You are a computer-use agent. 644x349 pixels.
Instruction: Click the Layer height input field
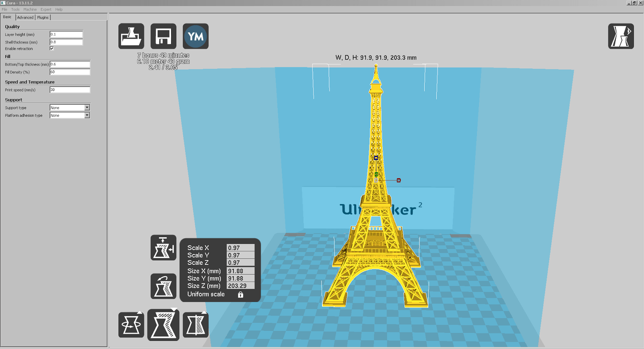tap(66, 34)
